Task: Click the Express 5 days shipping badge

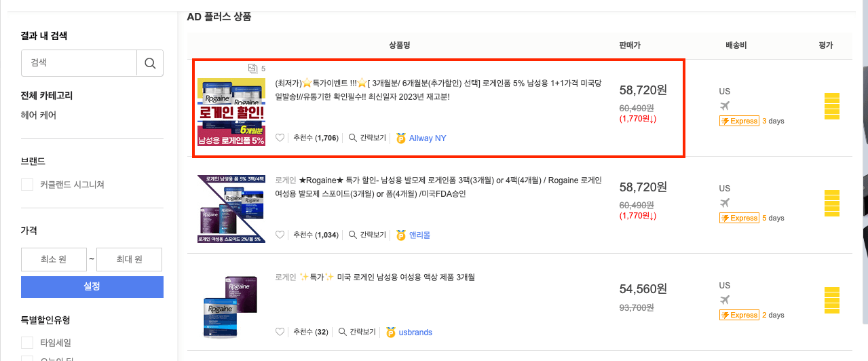Action: pyautogui.click(x=739, y=218)
